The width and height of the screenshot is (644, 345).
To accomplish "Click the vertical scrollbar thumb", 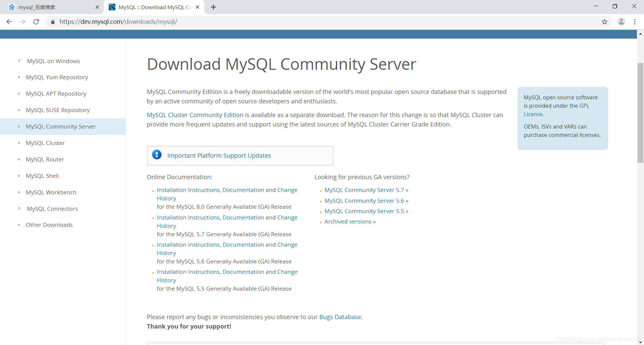I will pyautogui.click(x=640, y=113).
